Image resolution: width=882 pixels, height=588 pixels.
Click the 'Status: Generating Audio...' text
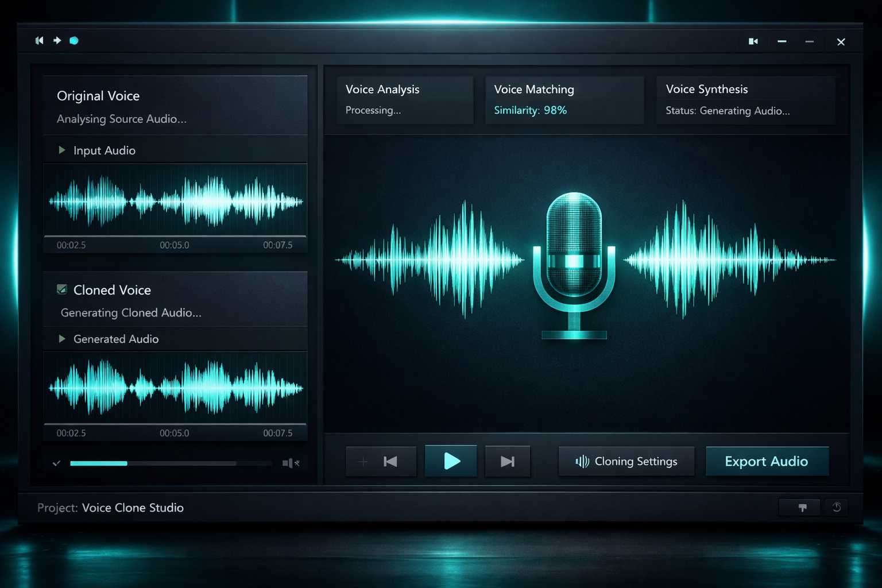click(x=728, y=111)
